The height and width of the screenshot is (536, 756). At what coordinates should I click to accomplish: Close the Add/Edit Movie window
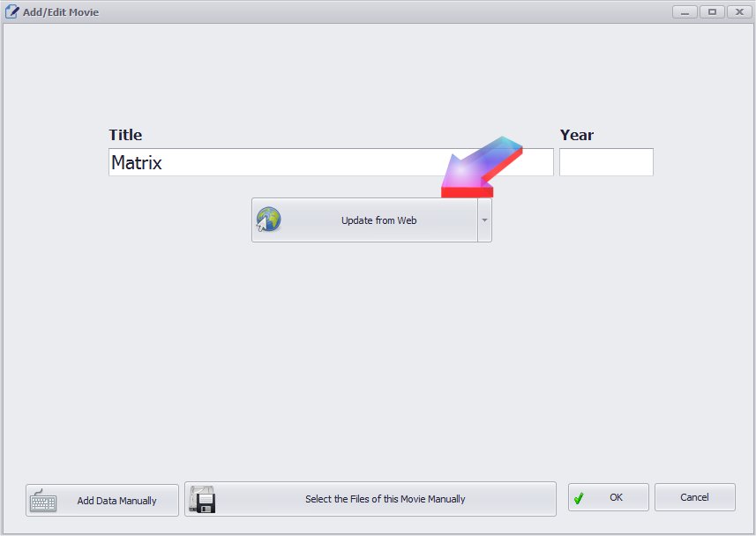pos(737,11)
